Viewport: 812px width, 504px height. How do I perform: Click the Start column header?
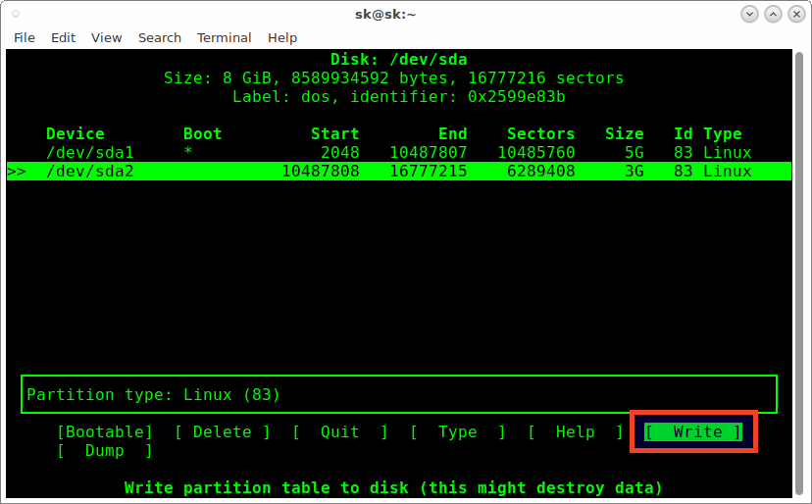[x=335, y=133]
